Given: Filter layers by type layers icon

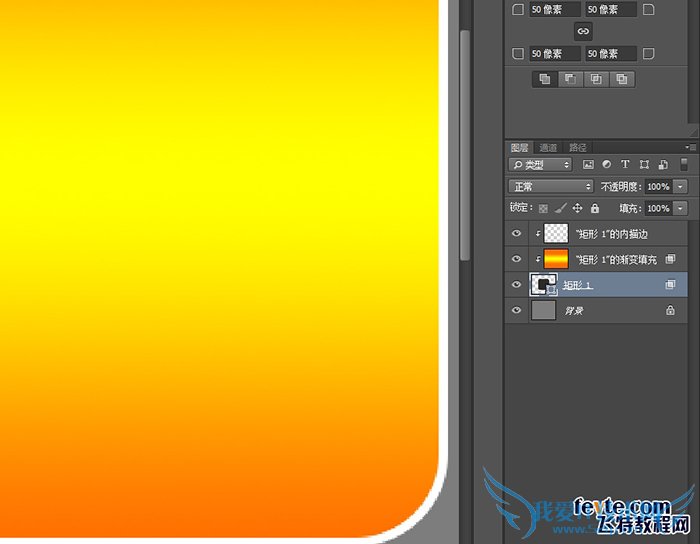Looking at the screenshot, I should [625, 165].
